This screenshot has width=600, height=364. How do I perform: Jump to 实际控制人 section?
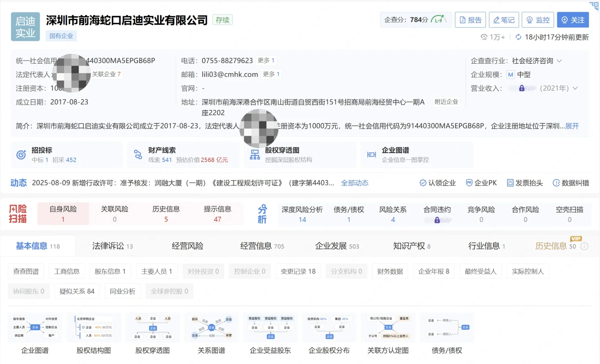pos(528,271)
